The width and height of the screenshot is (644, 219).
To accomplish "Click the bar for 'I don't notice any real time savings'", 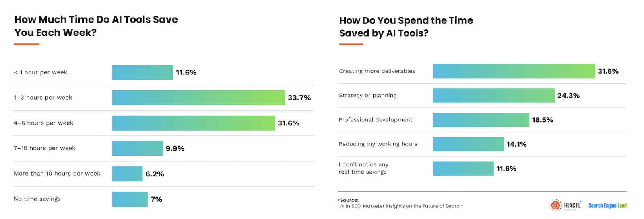I will [x=463, y=168].
